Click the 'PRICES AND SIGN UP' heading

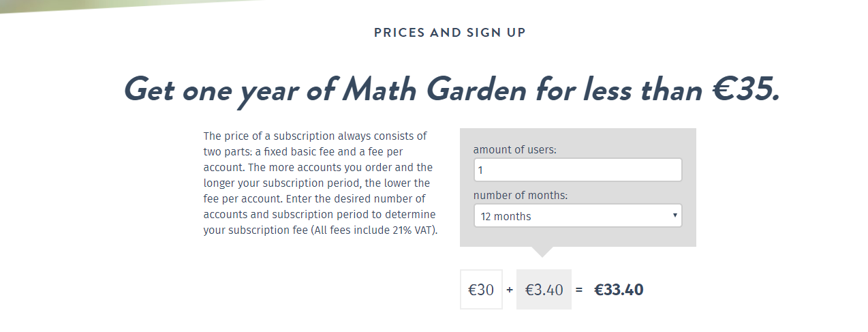click(450, 32)
